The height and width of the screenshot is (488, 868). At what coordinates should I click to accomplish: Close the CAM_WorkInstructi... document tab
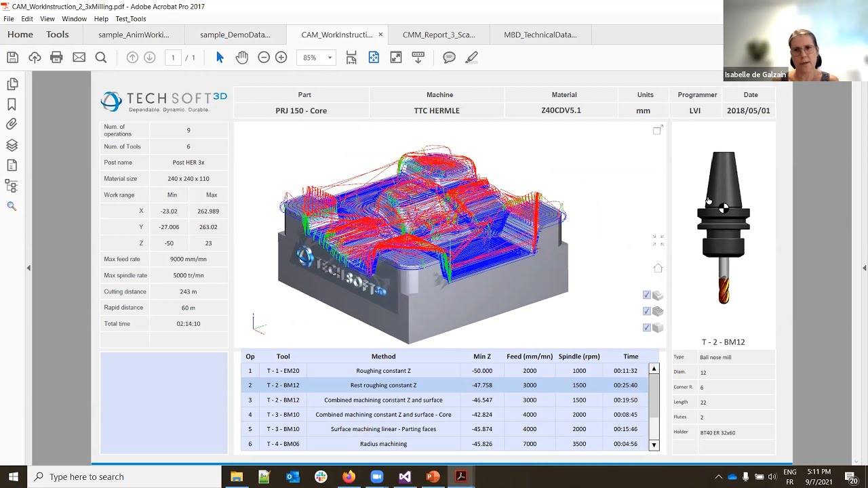pyautogui.click(x=380, y=35)
